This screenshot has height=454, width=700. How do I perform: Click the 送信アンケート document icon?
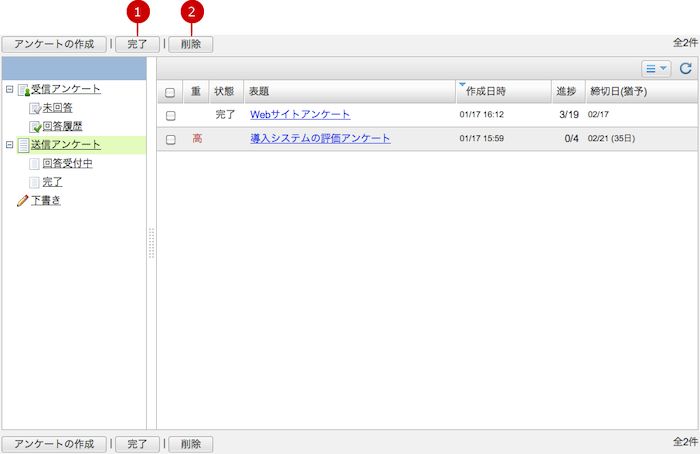(x=23, y=145)
